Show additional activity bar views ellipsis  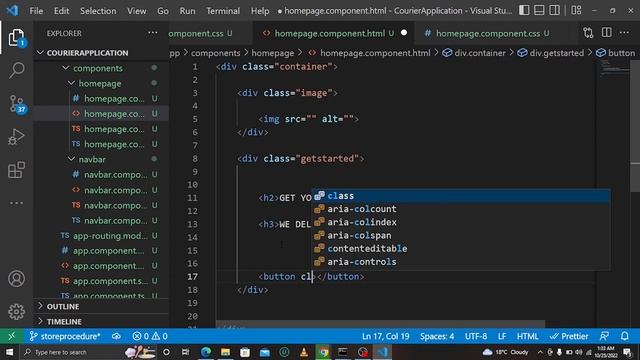16,203
